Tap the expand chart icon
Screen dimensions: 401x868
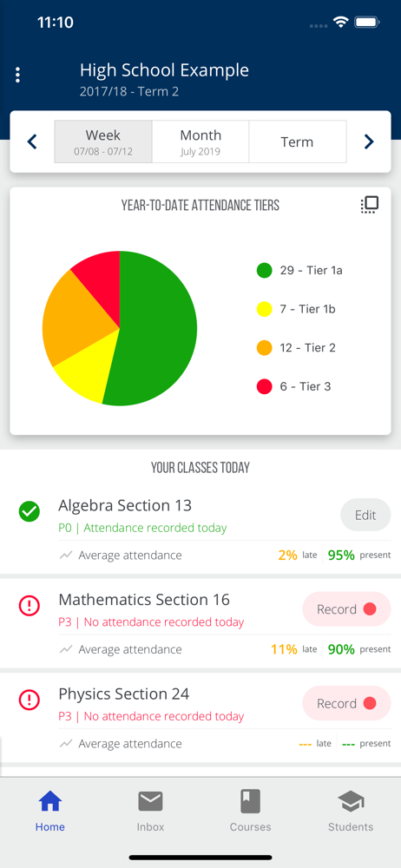click(370, 205)
